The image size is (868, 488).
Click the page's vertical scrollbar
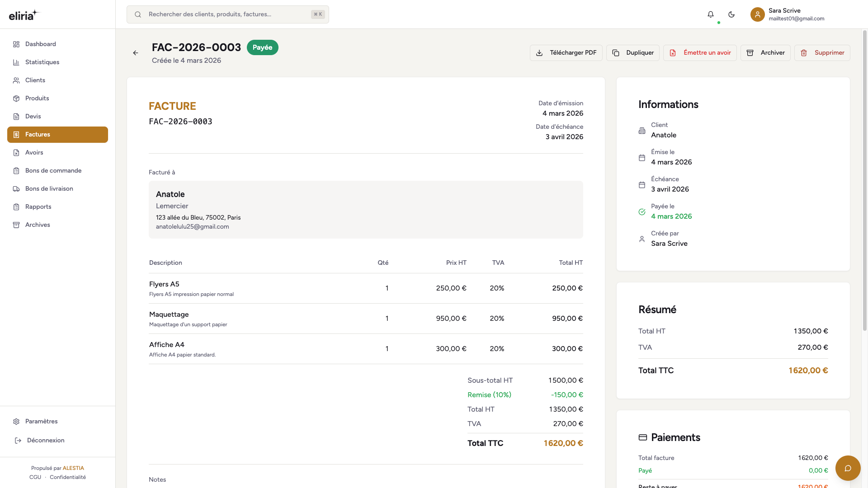pos(864,181)
